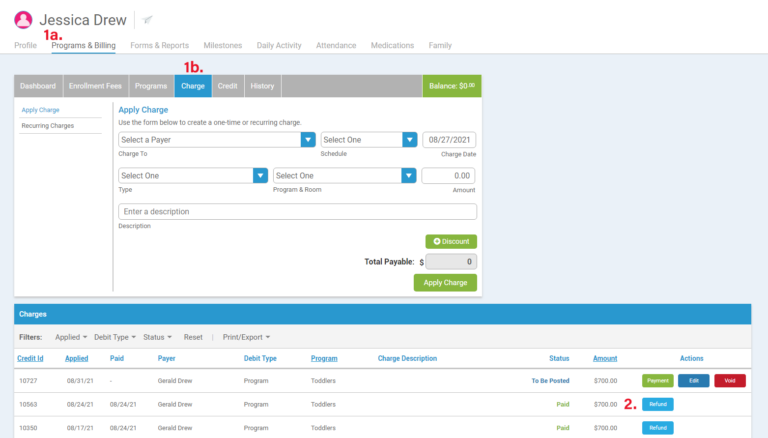Expand the Debit Type filter
The height and width of the screenshot is (438, 768).
pos(113,337)
